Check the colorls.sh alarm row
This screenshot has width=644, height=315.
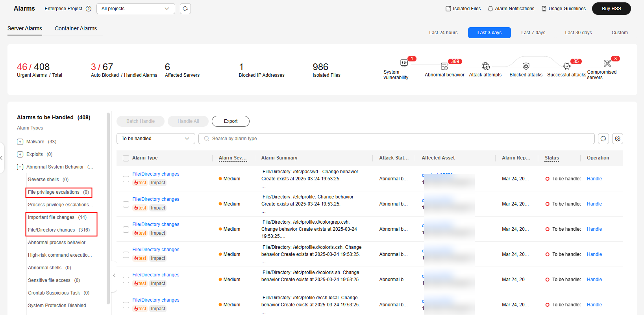pyautogui.click(x=126, y=280)
